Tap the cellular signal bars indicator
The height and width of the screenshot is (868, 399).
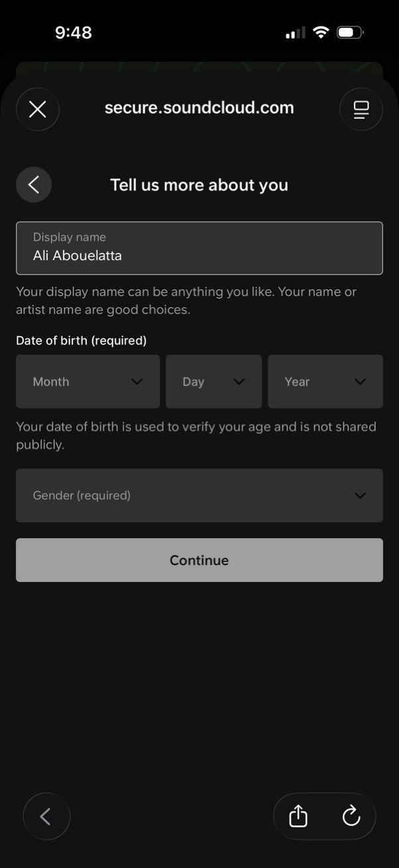[294, 32]
